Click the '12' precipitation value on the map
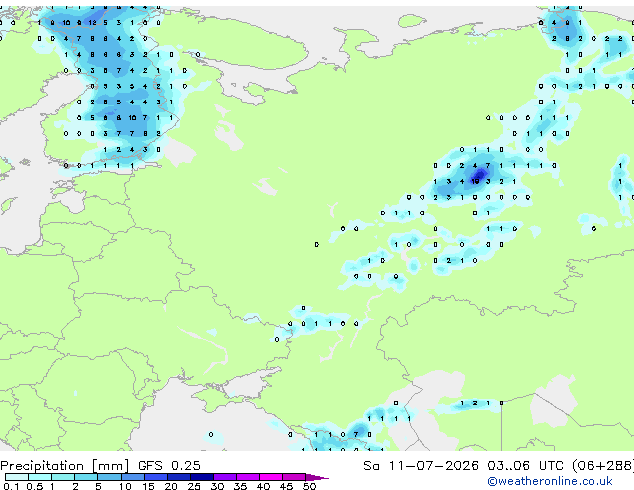The width and height of the screenshot is (634, 490). pyautogui.click(x=92, y=23)
